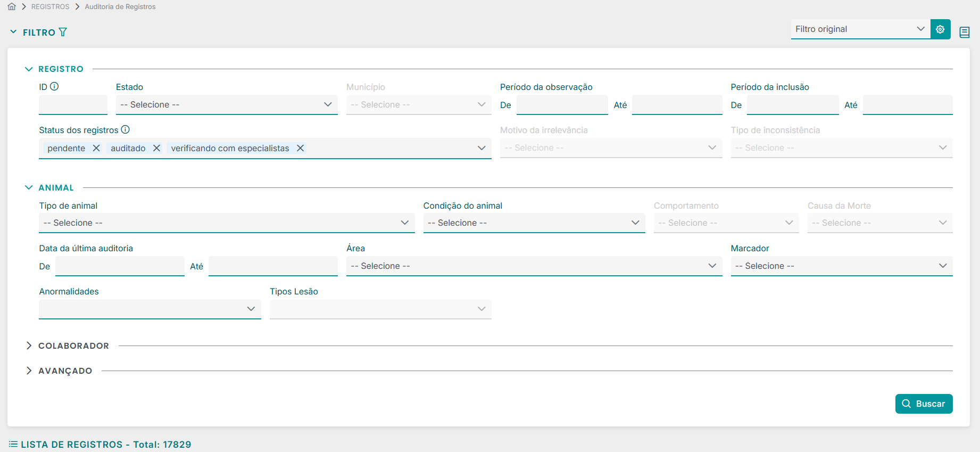Click the ID input field
This screenshot has height=452, width=980.
pos(73,105)
